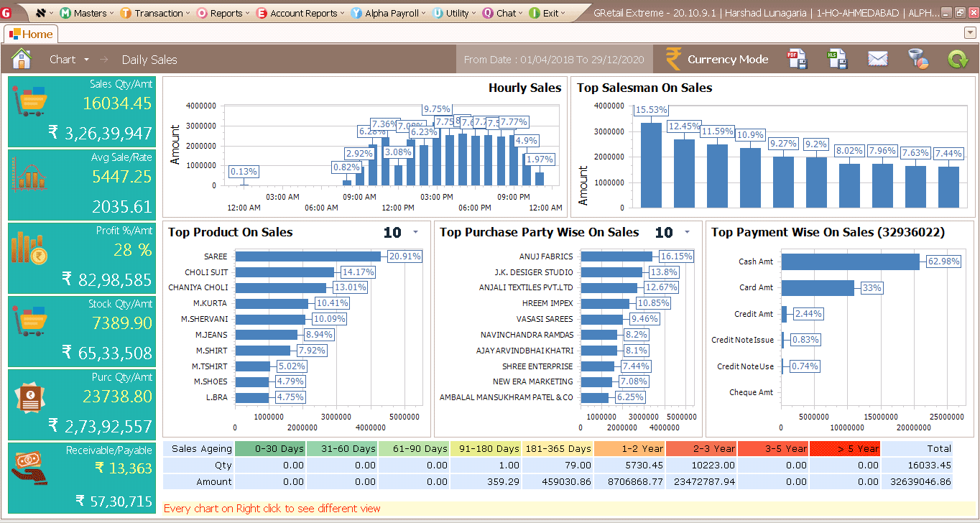Screen dimensions: 980x523
Task: Select profit amount ₹ 82,98,585
Action: (x=106, y=279)
